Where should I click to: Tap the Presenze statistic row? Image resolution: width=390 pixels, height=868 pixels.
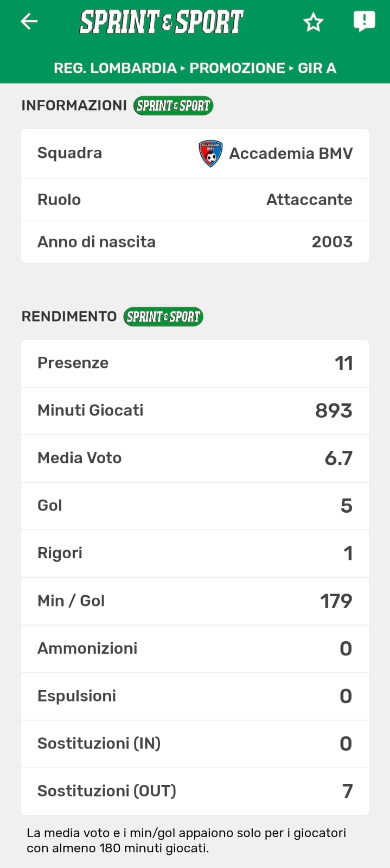[x=195, y=363]
